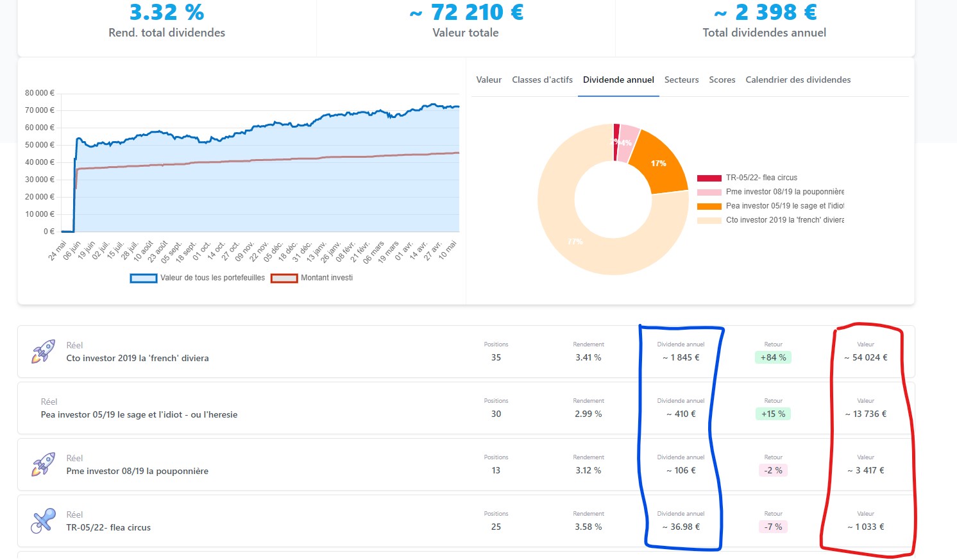Click the 2.99 % rendement value
The image size is (957, 560).
[x=588, y=414]
